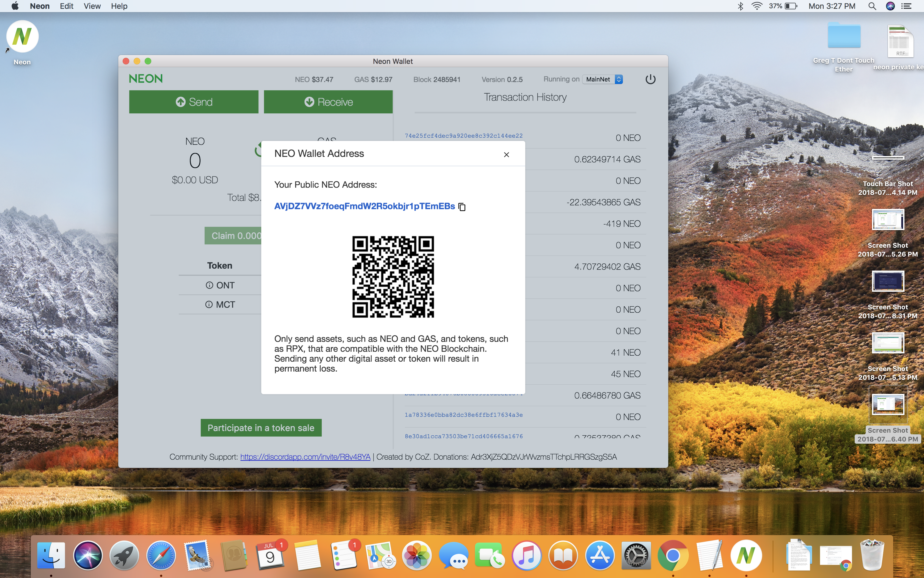Viewport: 924px width, 578px height.
Task: Open Safari from the Dock
Action: [x=161, y=555]
